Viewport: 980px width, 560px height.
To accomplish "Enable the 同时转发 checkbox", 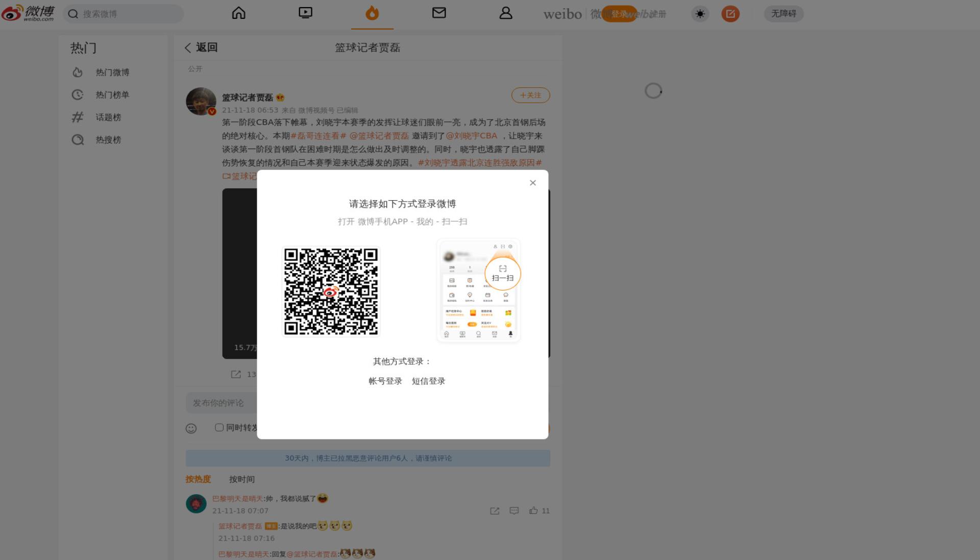I will click(x=219, y=427).
